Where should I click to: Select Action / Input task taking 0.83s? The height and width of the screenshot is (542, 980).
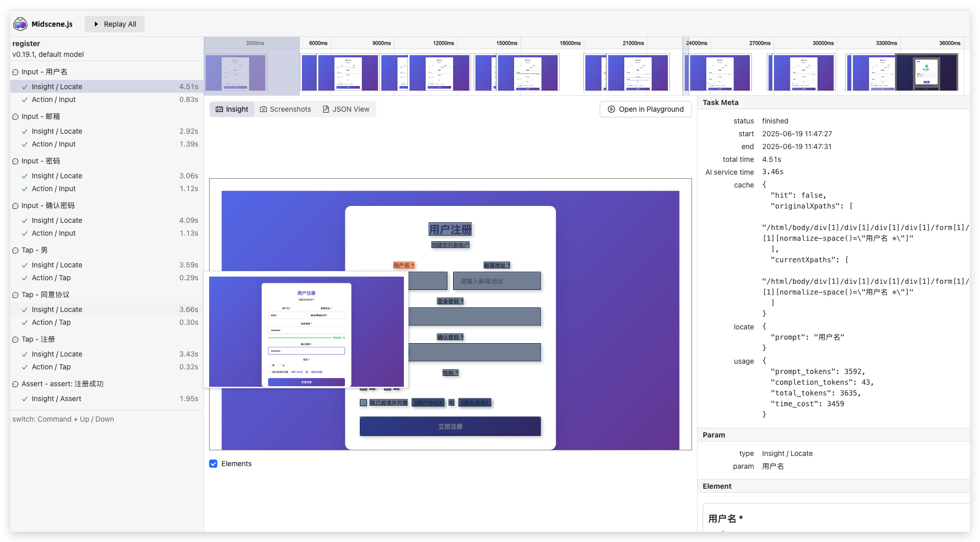[x=107, y=99]
